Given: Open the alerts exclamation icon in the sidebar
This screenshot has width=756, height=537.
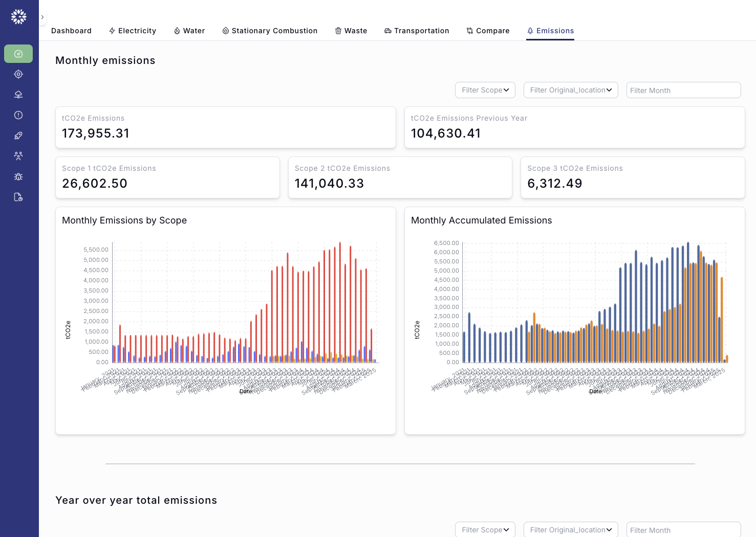Looking at the screenshot, I should point(18,115).
